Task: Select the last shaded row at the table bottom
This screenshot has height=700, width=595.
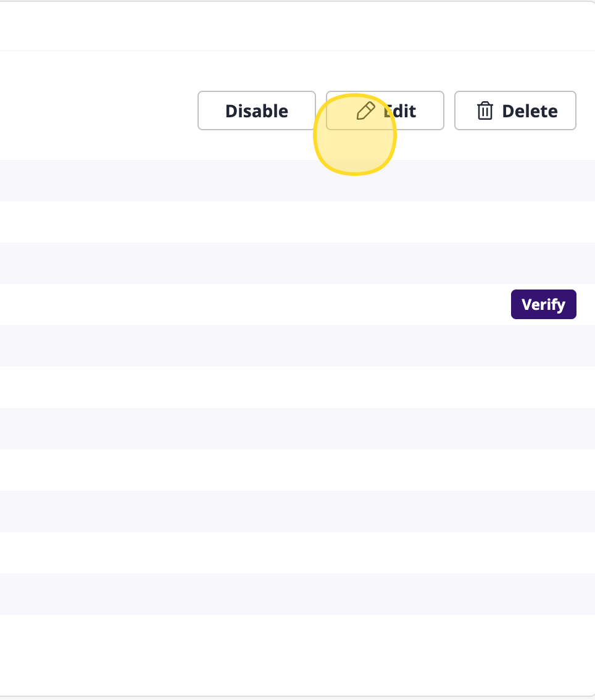Action: tap(247, 594)
